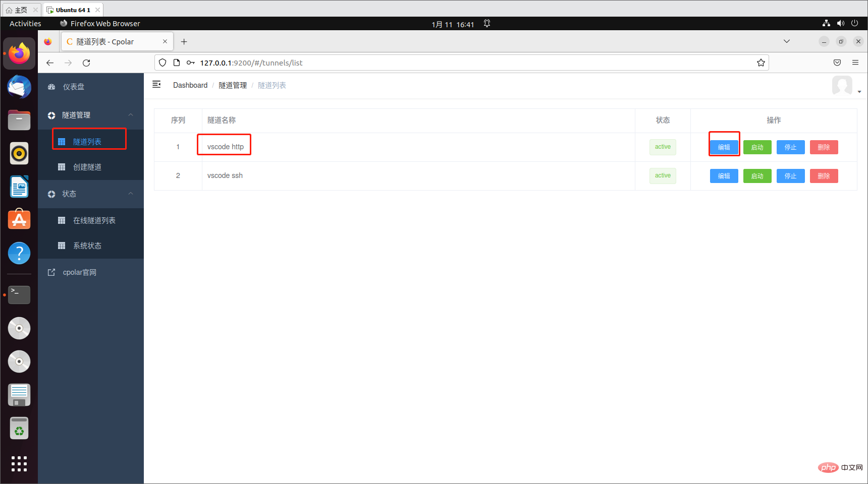The height and width of the screenshot is (484, 868).
Task: Open Activities overview
Action: coord(25,24)
